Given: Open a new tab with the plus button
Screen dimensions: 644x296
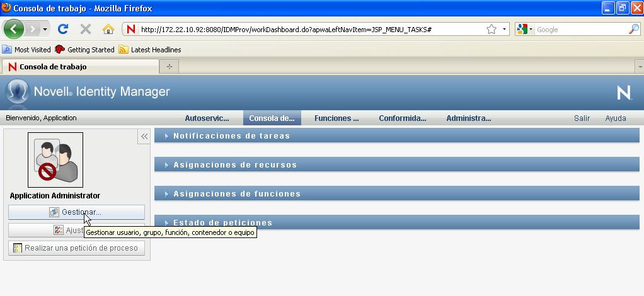Looking at the screenshot, I should coord(170,67).
